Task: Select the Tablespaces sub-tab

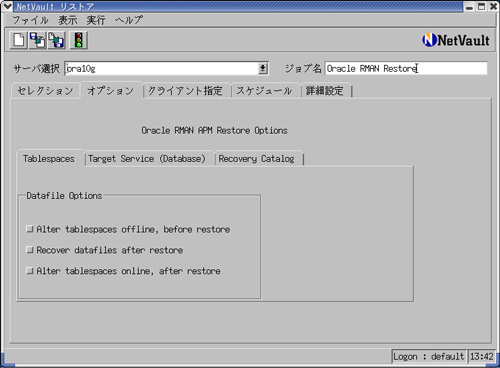Action: coord(49,159)
